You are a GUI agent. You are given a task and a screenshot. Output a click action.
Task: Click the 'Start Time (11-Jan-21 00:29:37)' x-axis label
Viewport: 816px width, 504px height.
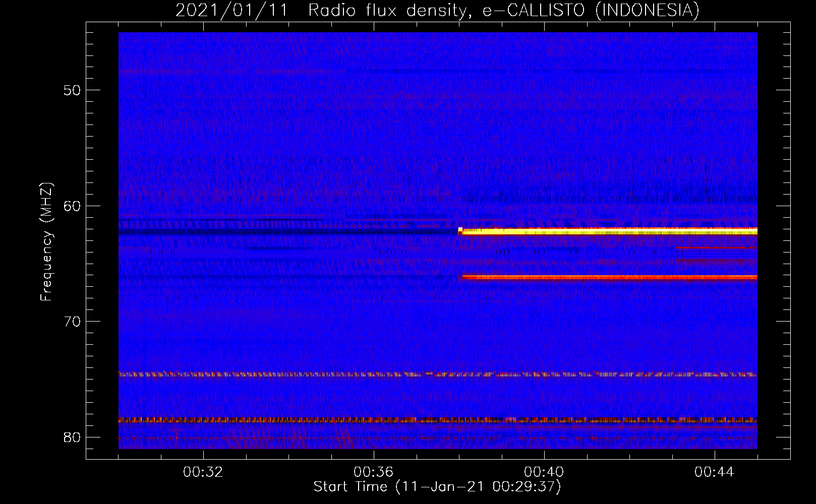437,487
